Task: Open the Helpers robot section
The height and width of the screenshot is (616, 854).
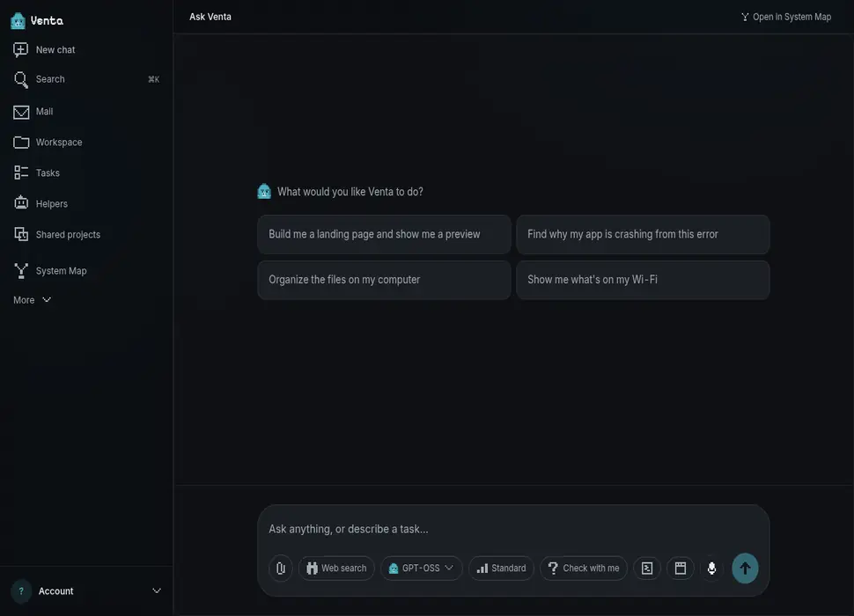Action: pyautogui.click(x=40, y=203)
